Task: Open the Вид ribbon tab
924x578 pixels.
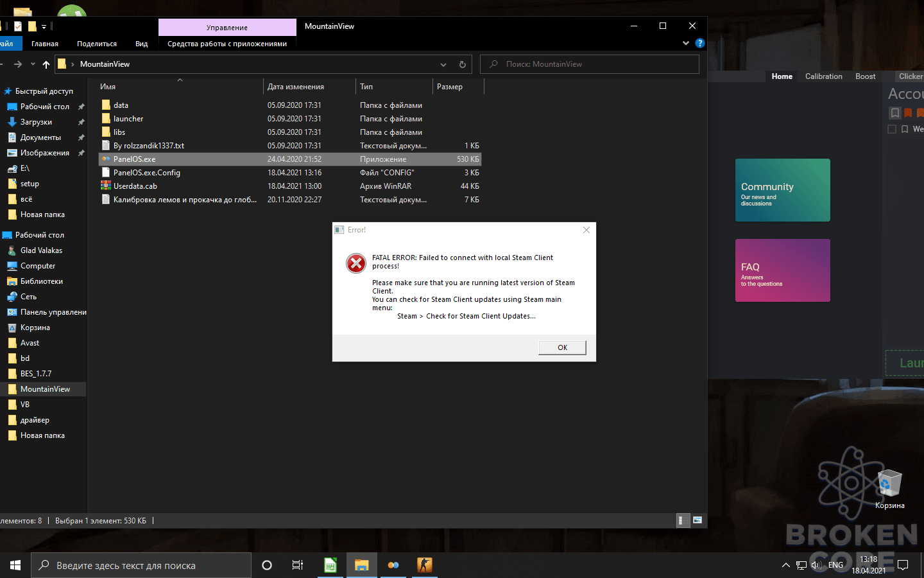Action: (x=142, y=44)
